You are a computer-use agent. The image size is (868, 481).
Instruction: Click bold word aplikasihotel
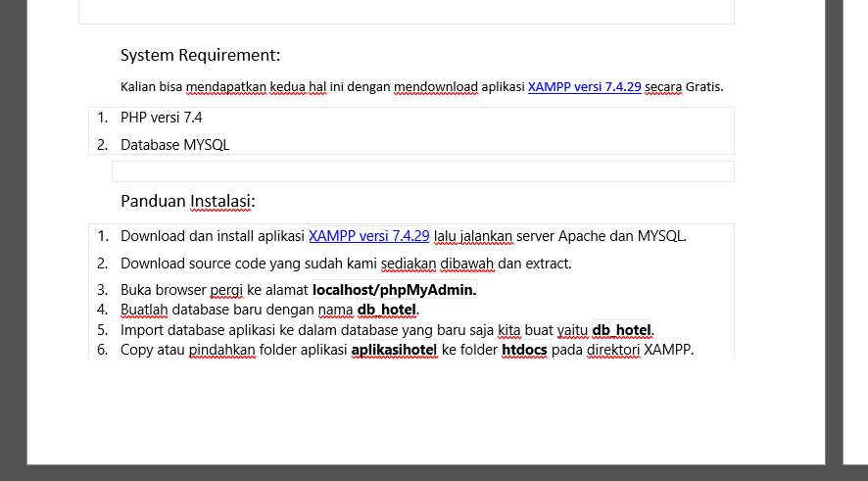[x=393, y=349]
